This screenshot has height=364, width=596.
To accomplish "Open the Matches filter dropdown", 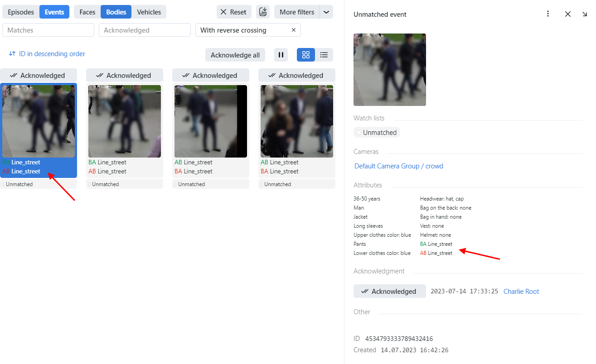I will (x=48, y=30).
